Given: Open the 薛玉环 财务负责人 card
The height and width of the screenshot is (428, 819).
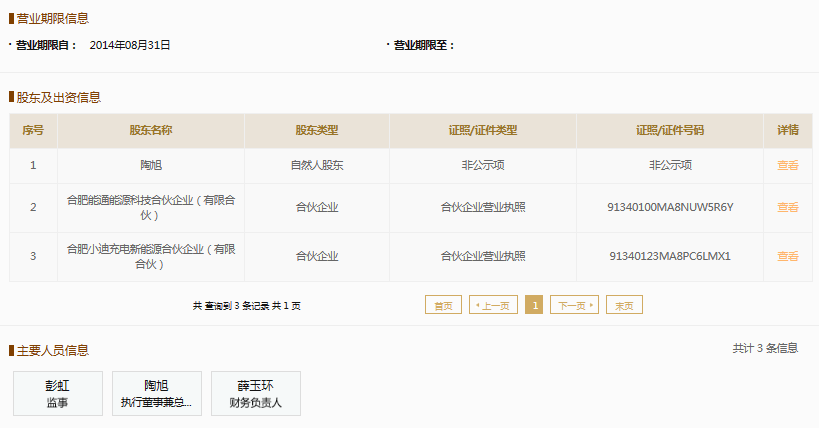Looking at the screenshot, I should 256,394.
